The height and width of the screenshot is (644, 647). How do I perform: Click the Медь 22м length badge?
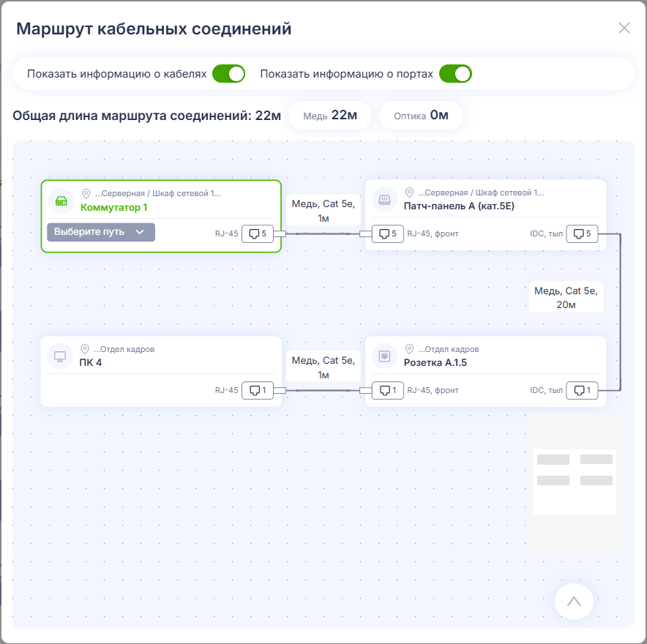(330, 116)
